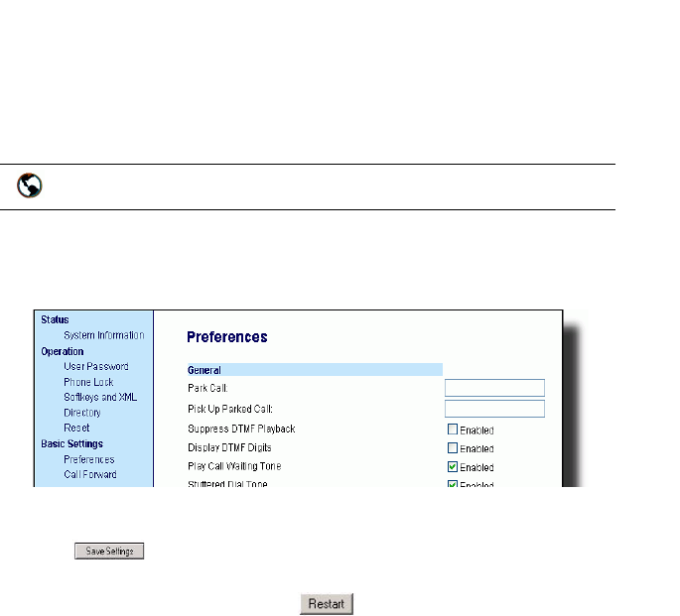Screen dimensions: 680x616
Task: Click the Preferences page title
Action: point(226,337)
